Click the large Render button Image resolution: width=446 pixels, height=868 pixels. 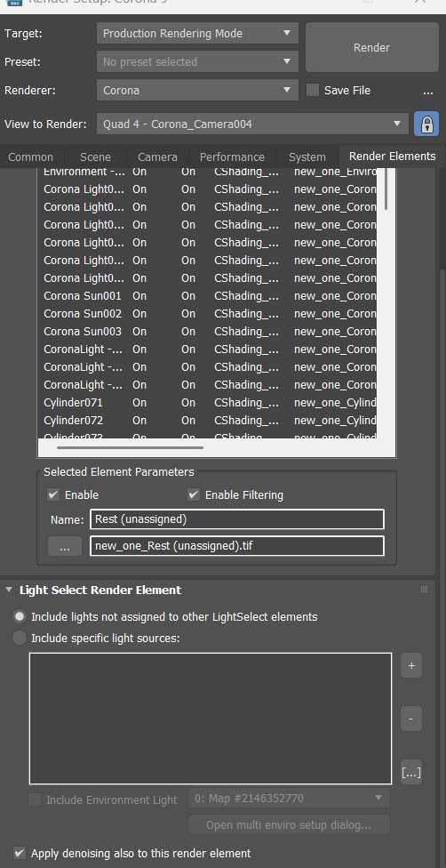pyautogui.click(x=371, y=48)
